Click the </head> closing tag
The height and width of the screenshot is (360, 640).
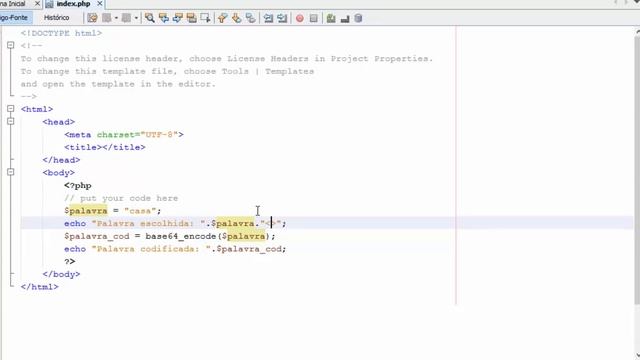61,160
